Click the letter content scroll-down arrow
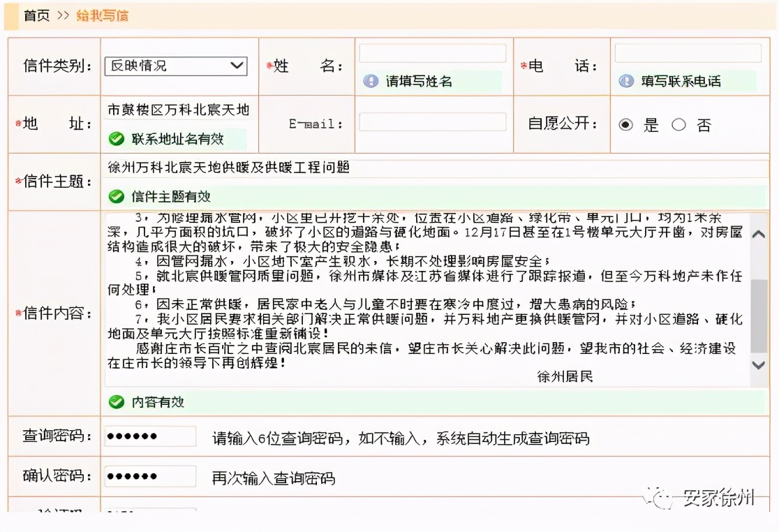Viewport: 779px width, 532px height. click(759, 365)
